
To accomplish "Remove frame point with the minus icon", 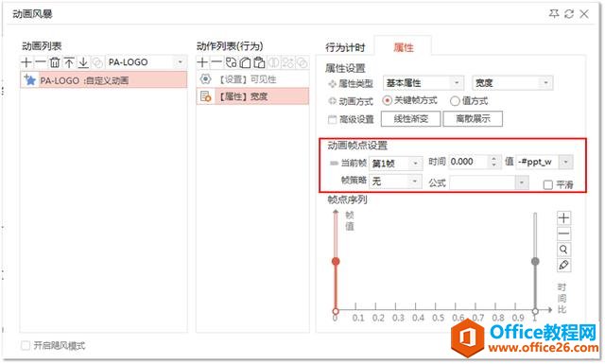I will (x=563, y=234).
